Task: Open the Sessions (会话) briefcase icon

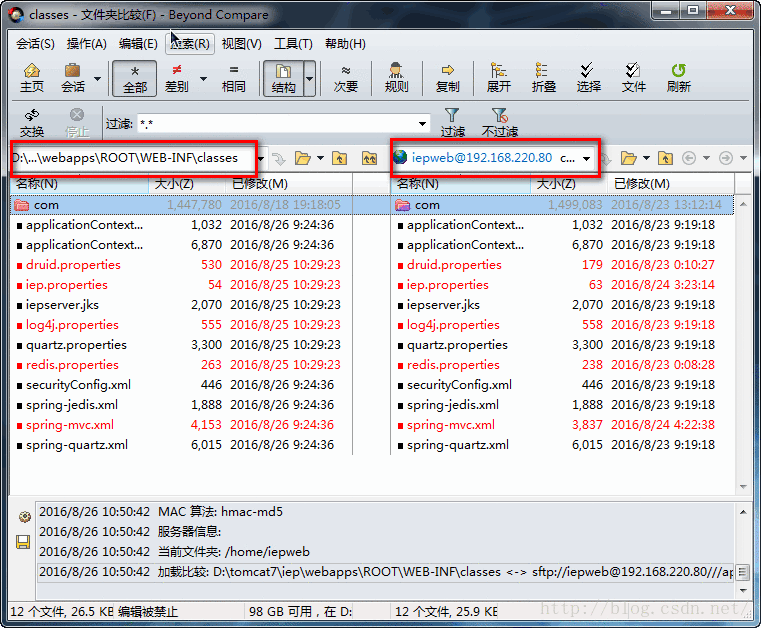Action: [73, 78]
